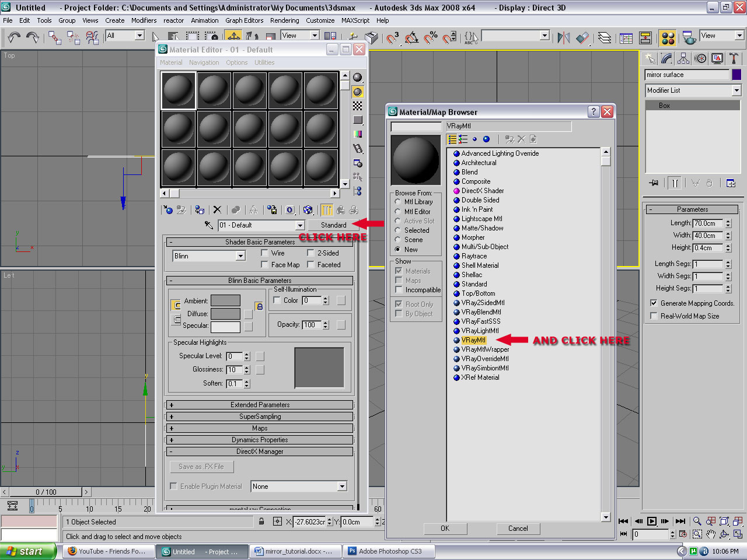
Task: Enable the Wire checkbox
Action: [264, 253]
